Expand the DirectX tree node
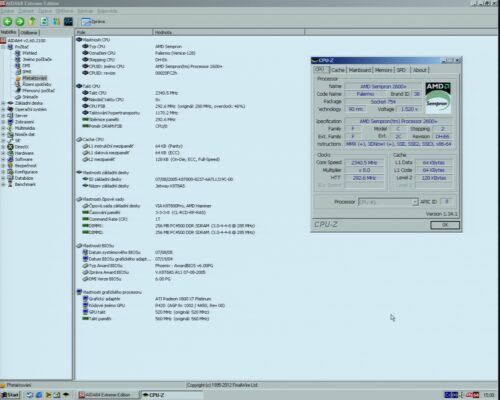500x400 pixels. pyautogui.click(x=3, y=147)
